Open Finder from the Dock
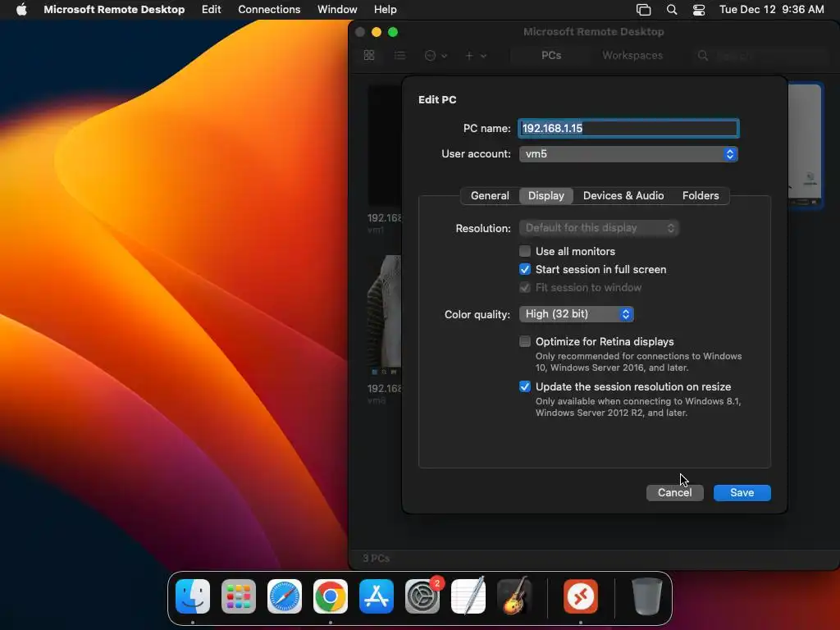This screenshot has width=840, height=630. 193,596
